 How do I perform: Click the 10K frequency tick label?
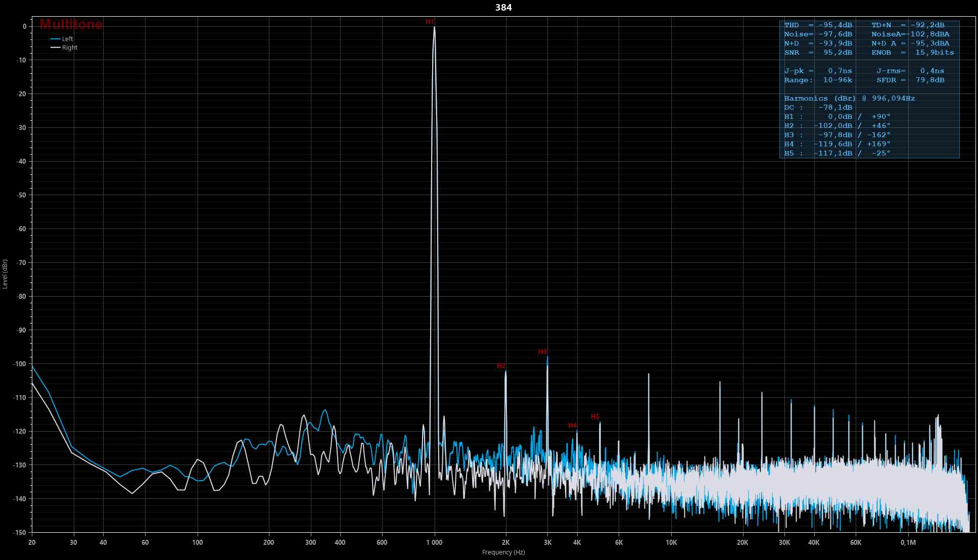point(671,542)
